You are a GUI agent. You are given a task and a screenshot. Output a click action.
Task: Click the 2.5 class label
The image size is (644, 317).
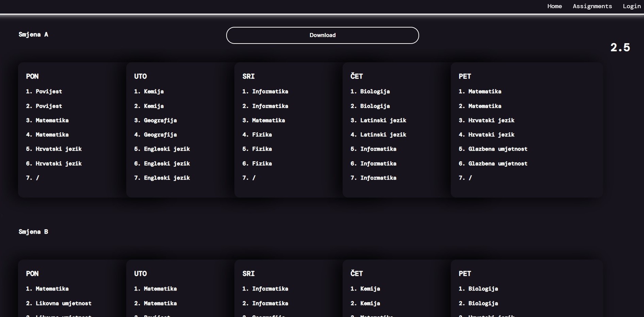[620, 47]
